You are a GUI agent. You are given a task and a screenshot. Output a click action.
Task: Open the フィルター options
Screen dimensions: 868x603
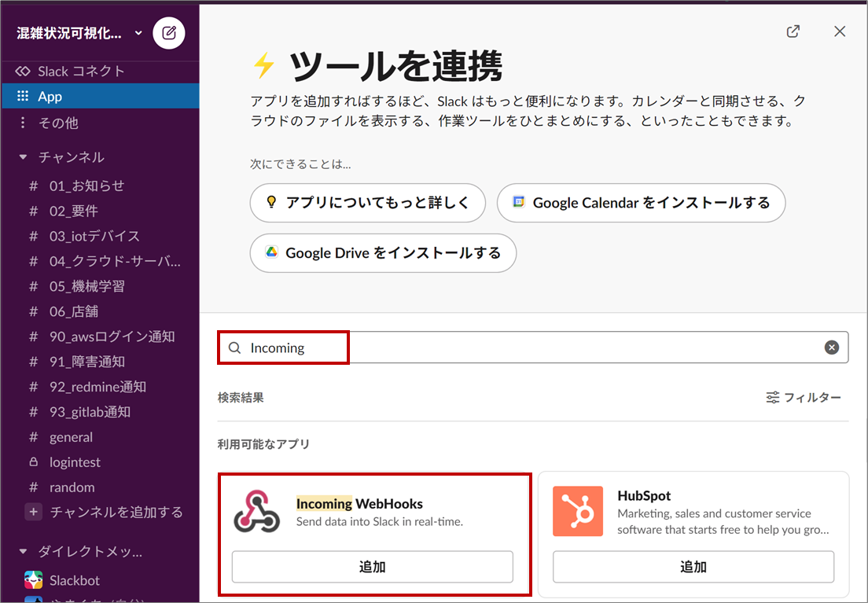[x=804, y=398]
